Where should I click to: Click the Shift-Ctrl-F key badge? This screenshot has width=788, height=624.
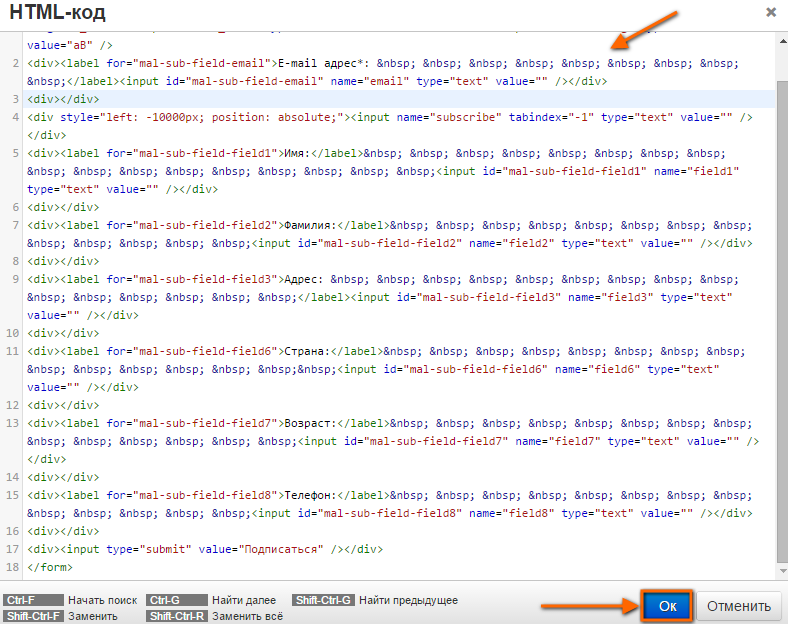tap(33, 616)
